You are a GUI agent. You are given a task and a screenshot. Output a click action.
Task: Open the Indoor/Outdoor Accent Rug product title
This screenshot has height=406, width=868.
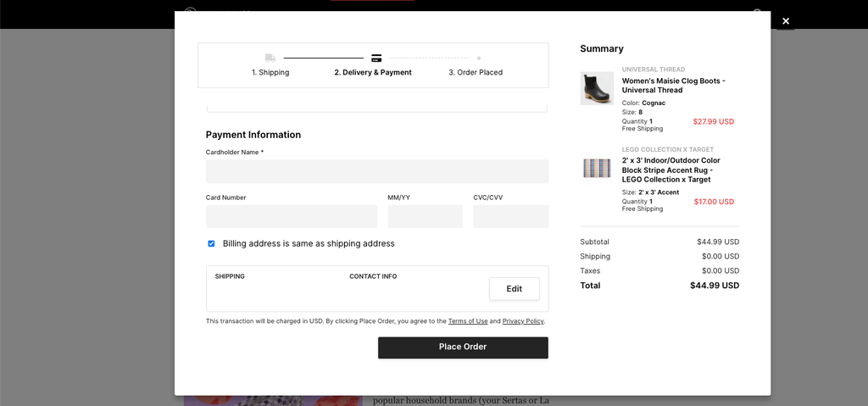tap(671, 170)
